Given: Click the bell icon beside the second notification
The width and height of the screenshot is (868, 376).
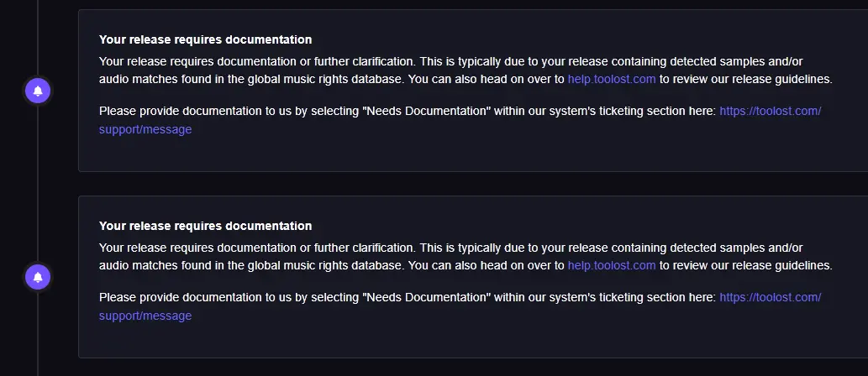Looking at the screenshot, I should point(38,277).
